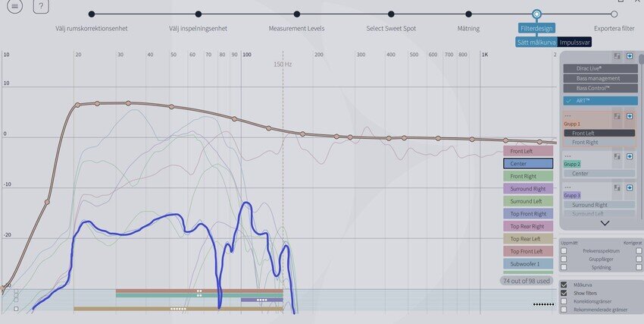Viewport: 644px width, 324px height.
Task: Open the help question mark icon
Action: coord(41,6)
